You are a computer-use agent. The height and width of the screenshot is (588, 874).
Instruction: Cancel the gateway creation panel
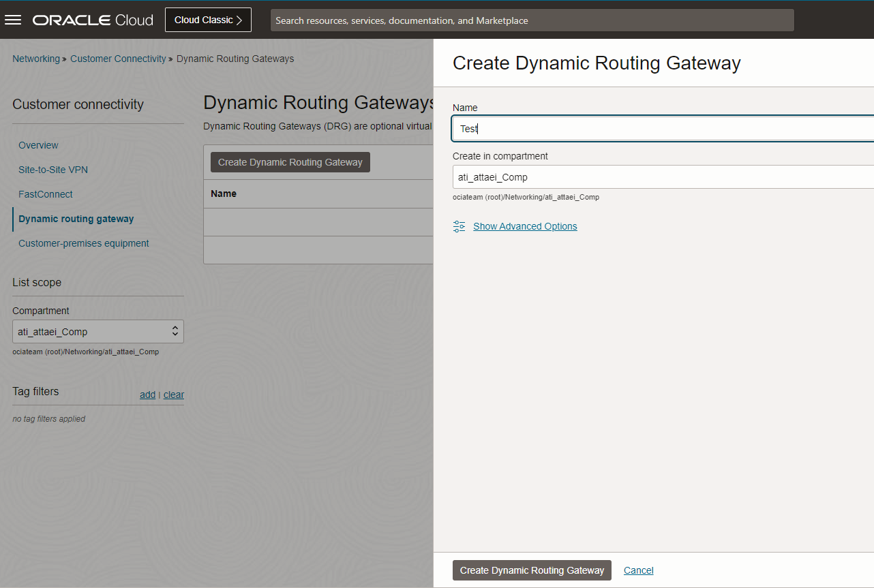[638, 570]
